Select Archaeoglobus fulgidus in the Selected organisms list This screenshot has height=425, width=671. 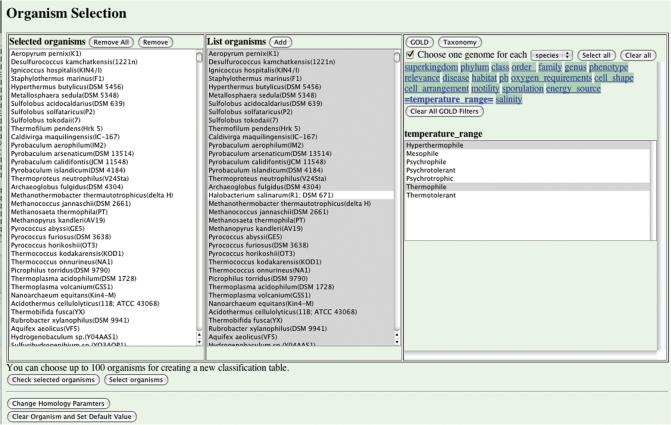pos(68,186)
